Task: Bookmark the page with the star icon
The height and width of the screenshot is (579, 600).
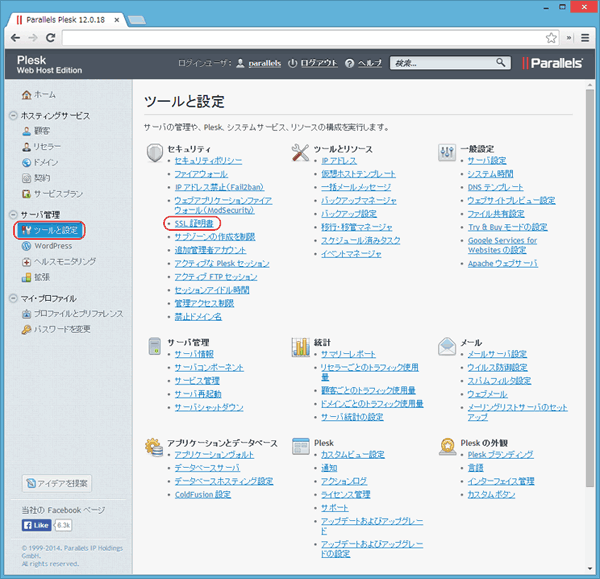Action: click(551, 38)
